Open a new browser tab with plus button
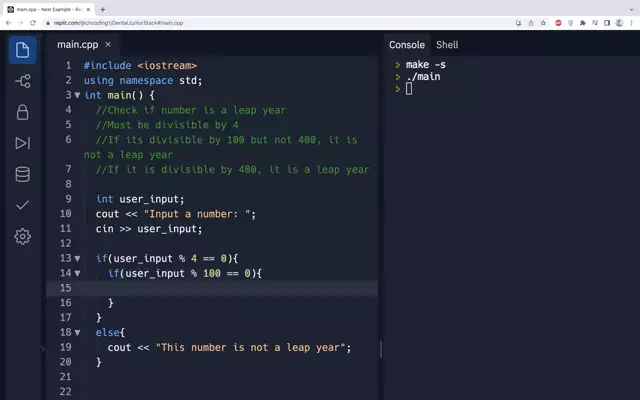This screenshot has width=640, height=400. pos(103,9)
